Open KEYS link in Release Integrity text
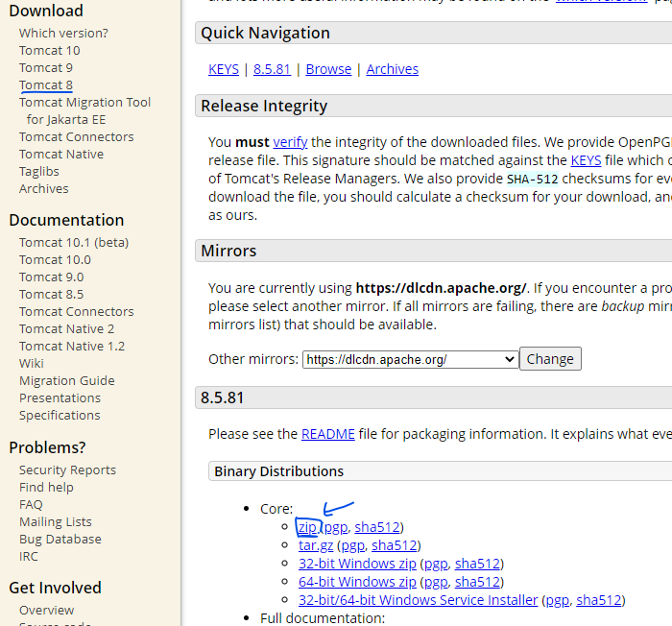The height and width of the screenshot is (626, 672). [586, 160]
